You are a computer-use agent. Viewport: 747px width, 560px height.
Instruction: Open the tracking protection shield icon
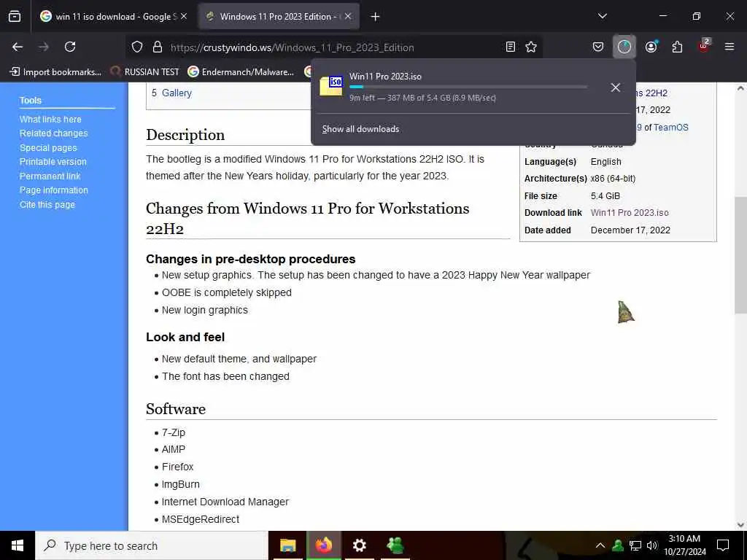coord(137,47)
